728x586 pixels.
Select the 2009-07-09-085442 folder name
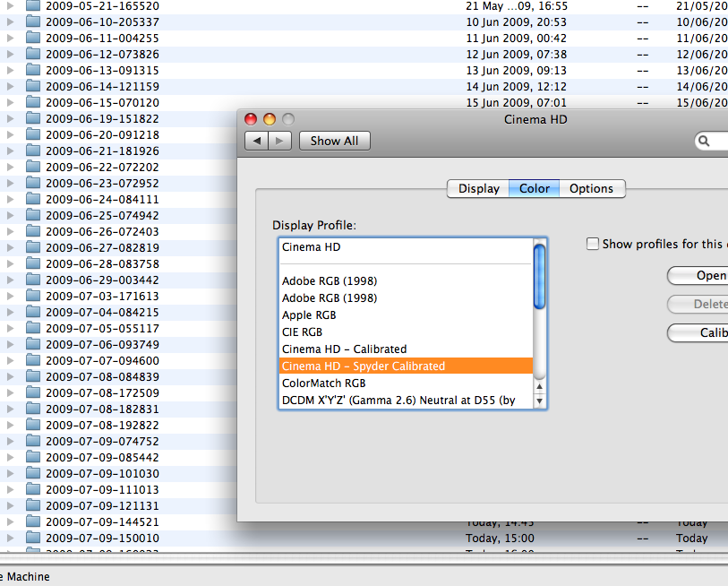tap(102, 457)
